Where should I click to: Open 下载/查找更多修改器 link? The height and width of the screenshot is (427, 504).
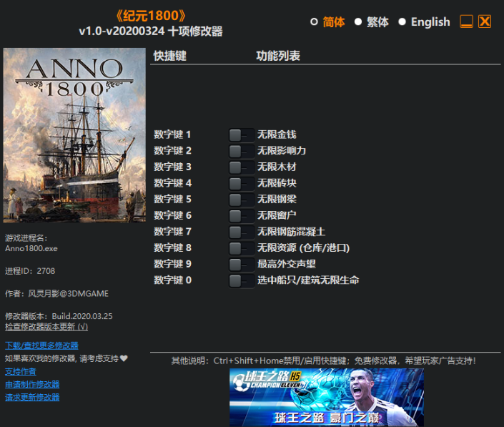41,345
